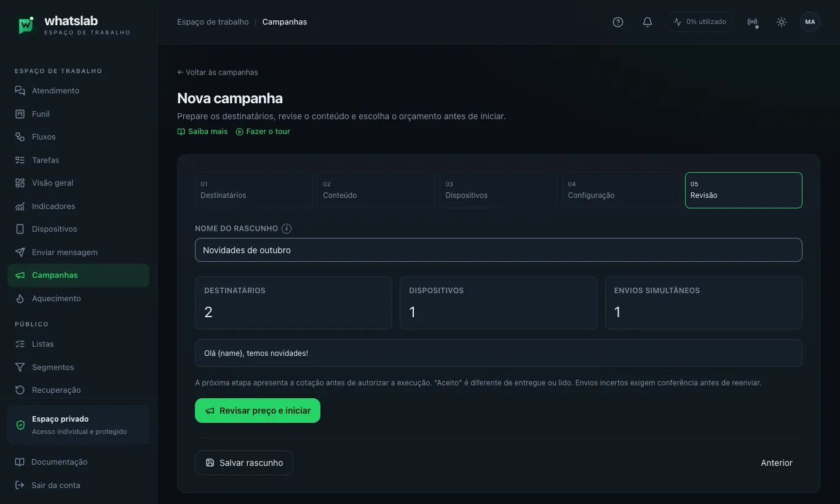Click Voltar às campanhas link
Image resolution: width=840 pixels, height=504 pixels.
pyautogui.click(x=218, y=73)
